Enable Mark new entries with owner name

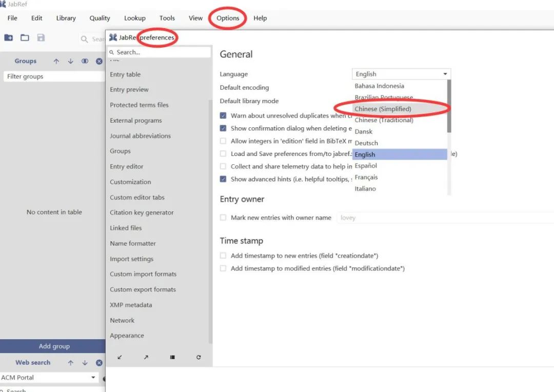coord(223,218)
